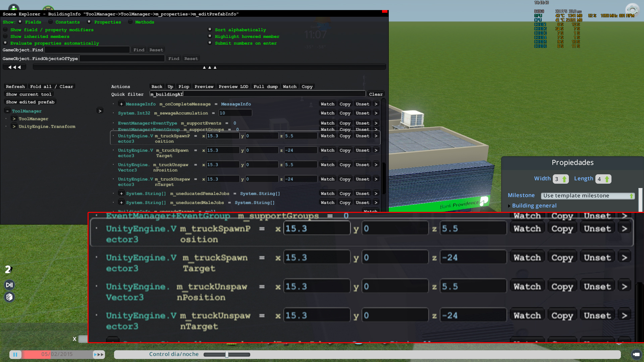
Task: Increase Width with the green arrow
Action: pos(565,179)
